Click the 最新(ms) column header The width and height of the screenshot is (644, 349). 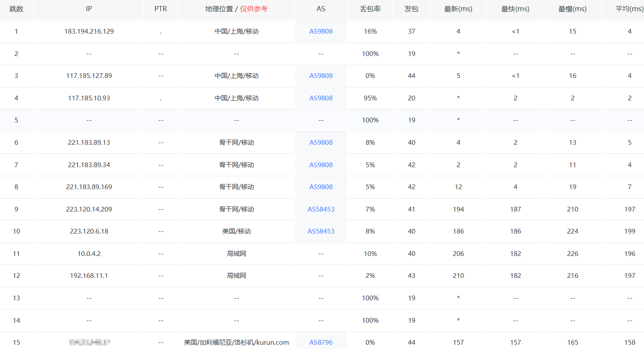point(458,9)
